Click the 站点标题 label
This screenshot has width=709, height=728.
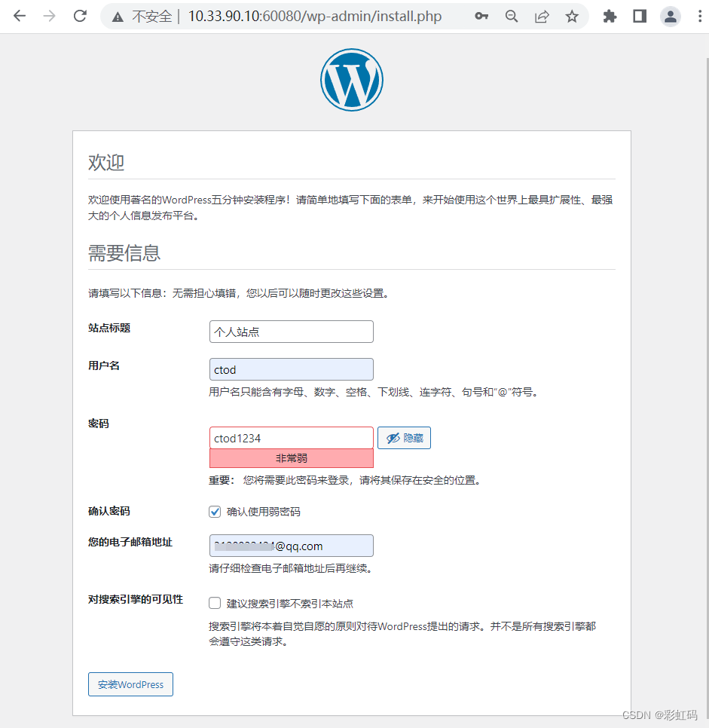pos(109,329)
